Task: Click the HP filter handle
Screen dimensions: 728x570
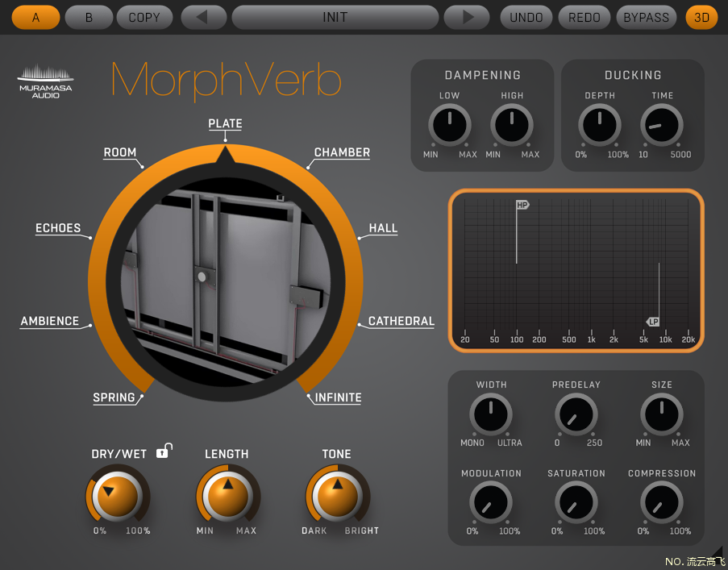Action: [522, 205]
